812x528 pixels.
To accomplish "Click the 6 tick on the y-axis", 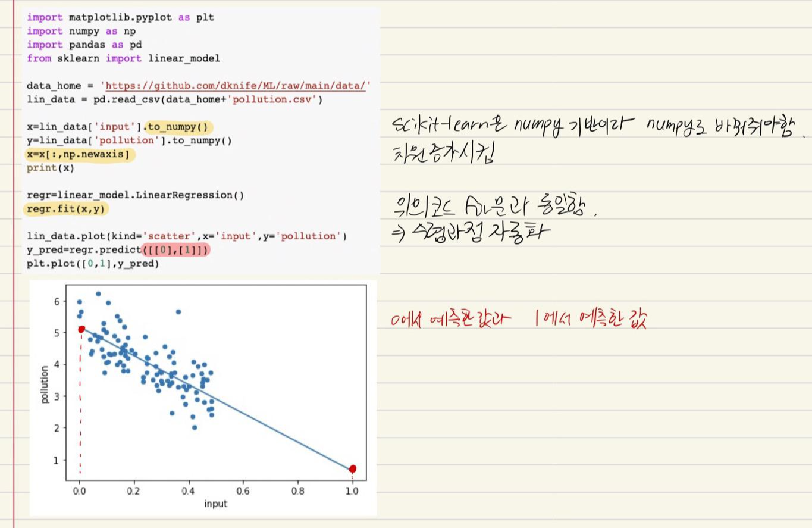I will click(57, 302).
